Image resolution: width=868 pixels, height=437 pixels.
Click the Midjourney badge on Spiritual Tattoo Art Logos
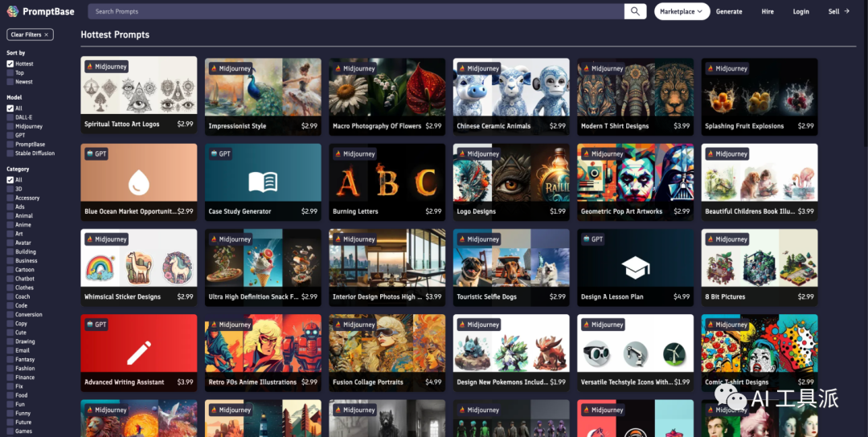pyautogui.click(x=106, y=67)
